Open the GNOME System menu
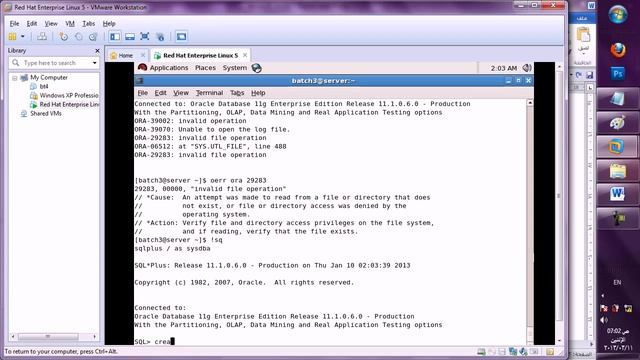The height and width of the screenshot is (360, 640). [x=235, y=68]
